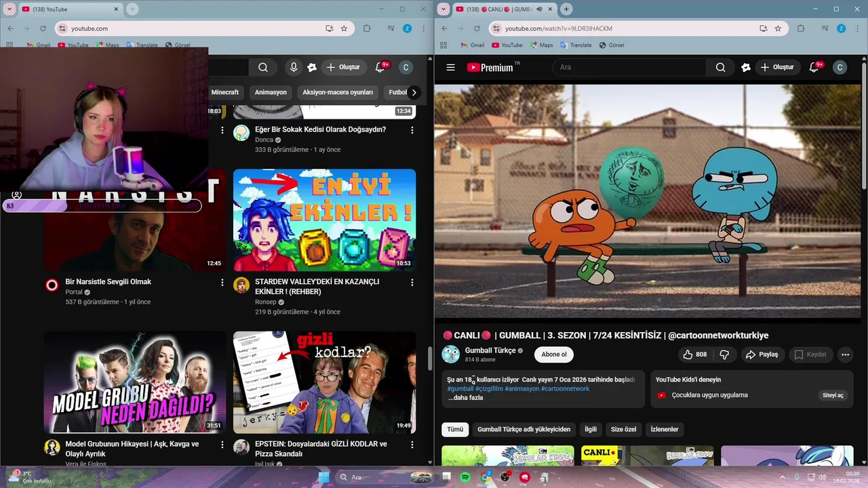The height and width of the screenshot is (488, 868).
Task: Select Size özel filter chip
Action: (x=624, y=429)
